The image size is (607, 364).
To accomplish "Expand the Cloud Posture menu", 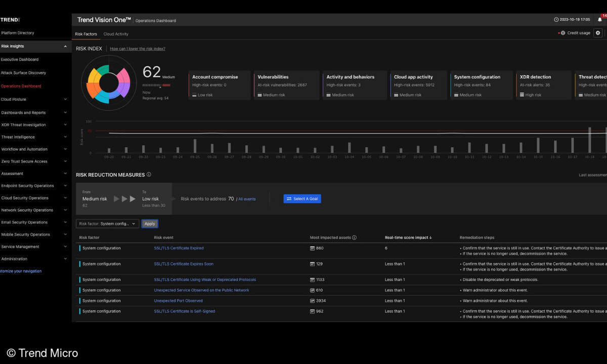I will point(65,99).
